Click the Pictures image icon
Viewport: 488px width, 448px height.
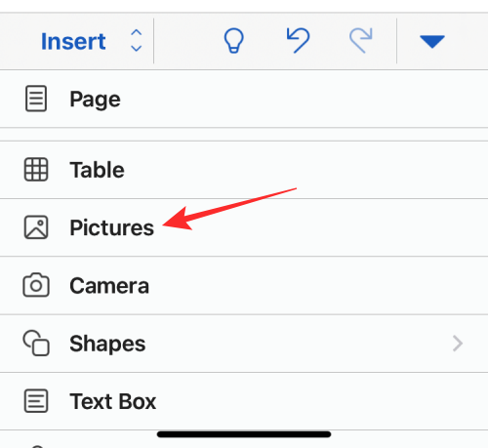(x=36, y=227)
